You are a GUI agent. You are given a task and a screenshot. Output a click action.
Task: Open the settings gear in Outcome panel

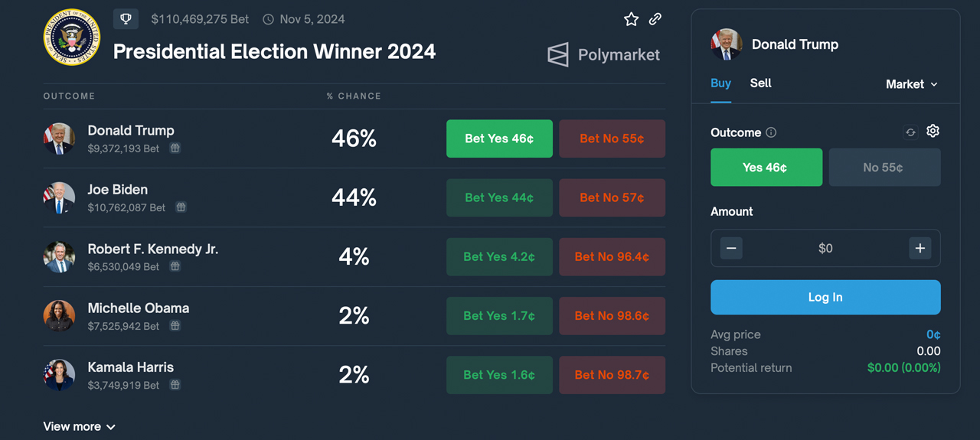(933, 132)
